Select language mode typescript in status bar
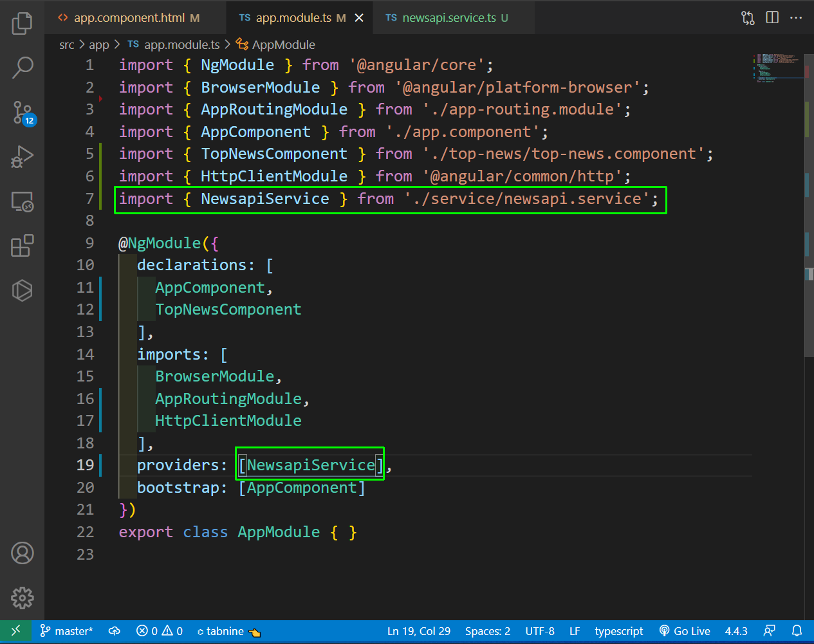This screenshot has height=644, width=814. pyautogui.click(x=619, y=631)
